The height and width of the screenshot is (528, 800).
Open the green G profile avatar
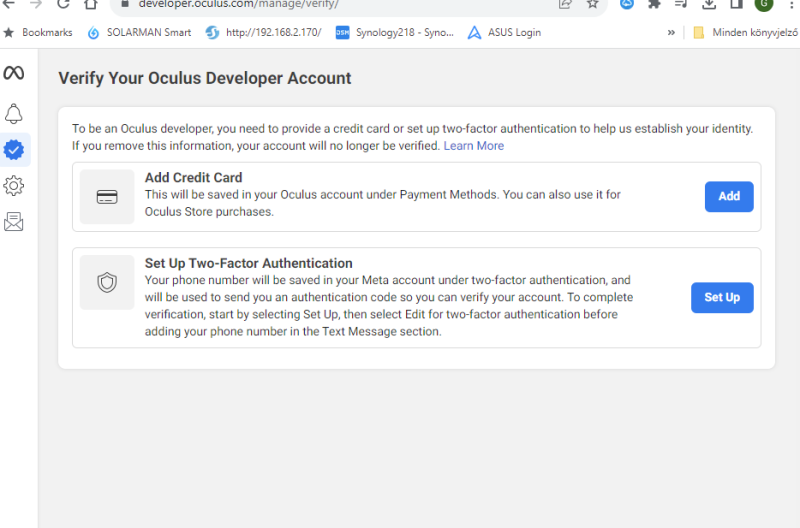pos(764,4)
